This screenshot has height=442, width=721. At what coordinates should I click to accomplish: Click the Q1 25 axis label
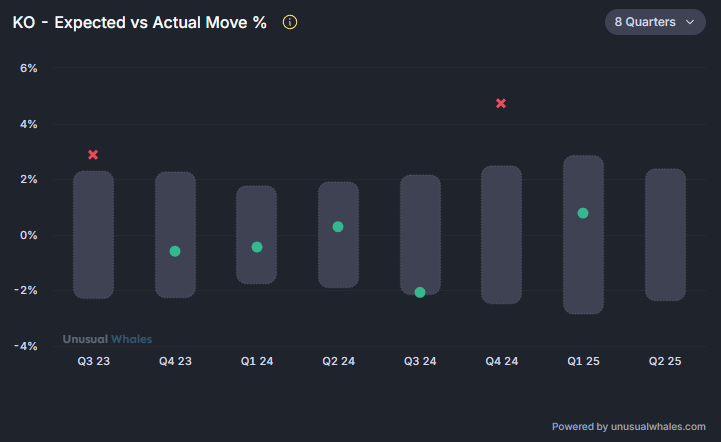583,361
